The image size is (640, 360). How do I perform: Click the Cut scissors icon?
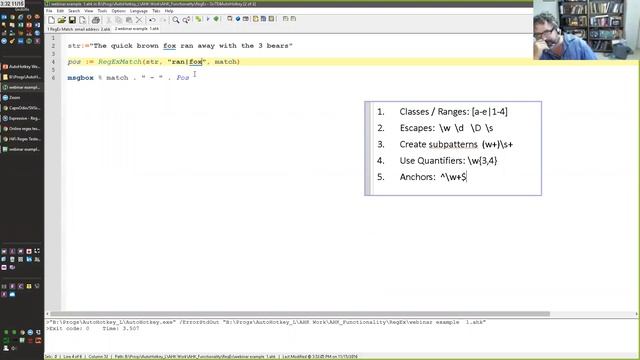(109, 20)
